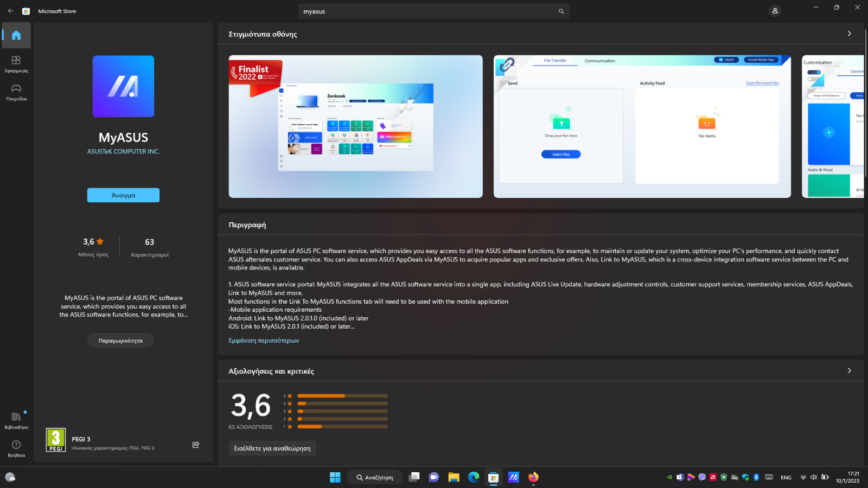Viewport: 868px width, 488px height.
Task: Click the search magnifier icon
Action: click(x=561, y=11)
